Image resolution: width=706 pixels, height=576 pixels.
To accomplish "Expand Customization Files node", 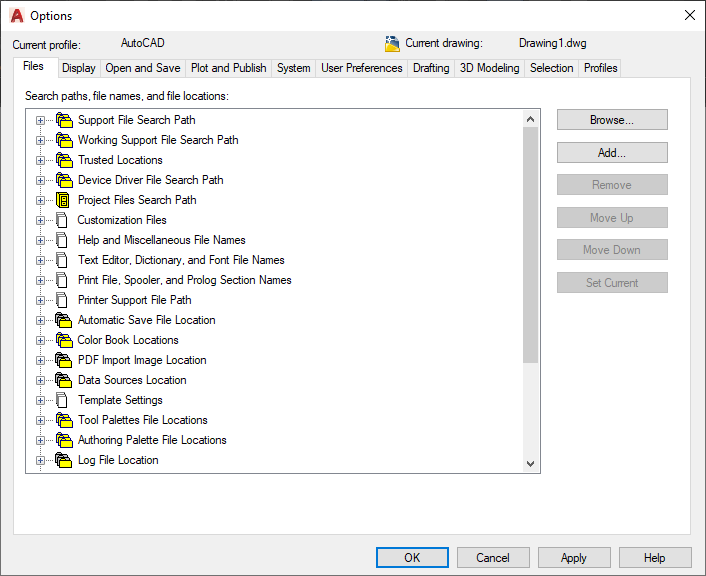I will click(x=40, y=220).
